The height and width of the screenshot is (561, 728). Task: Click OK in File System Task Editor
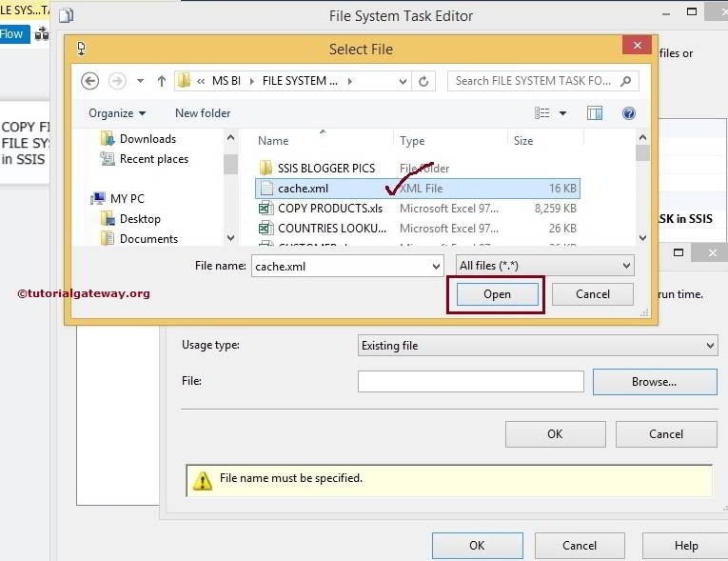478,546
